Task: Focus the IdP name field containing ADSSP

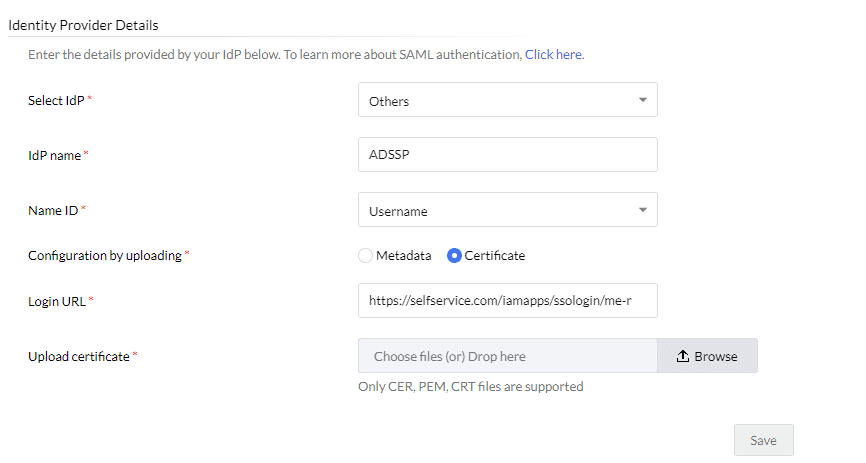Action: pyautogui.click(x=507, y=155)
